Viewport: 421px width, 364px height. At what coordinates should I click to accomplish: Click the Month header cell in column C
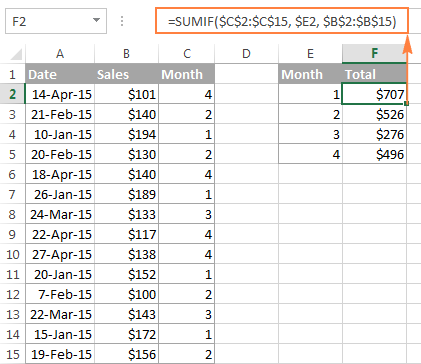point(187,74)
